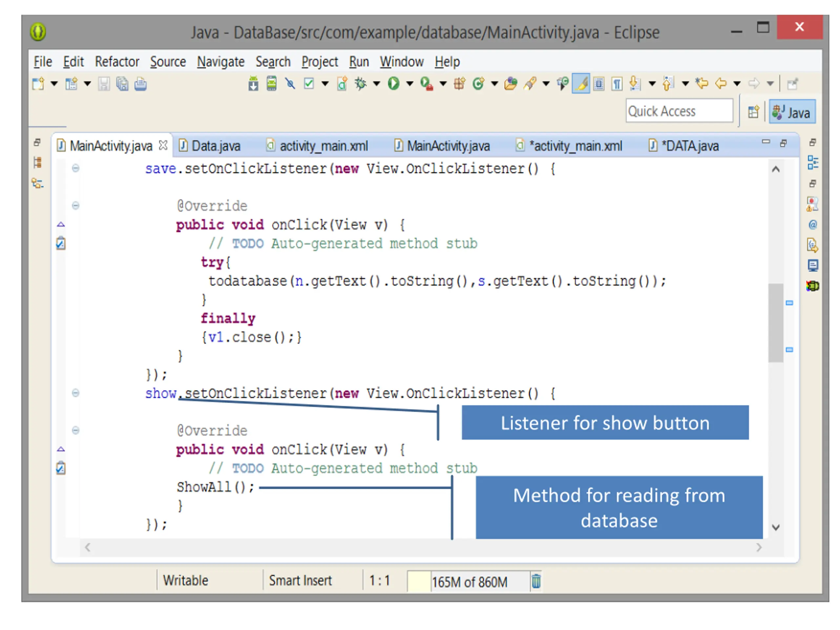Open the Navigate menu
The height and width of the screenshot is (630, 840).
point(220,61)
